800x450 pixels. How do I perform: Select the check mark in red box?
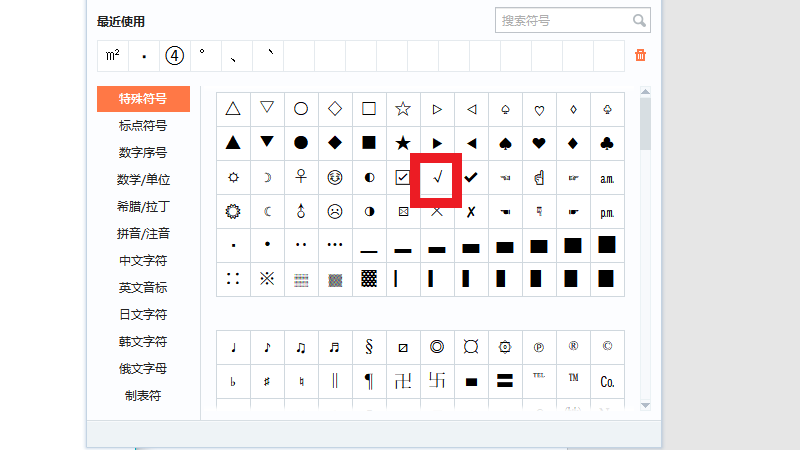click(x=437, y=178)
